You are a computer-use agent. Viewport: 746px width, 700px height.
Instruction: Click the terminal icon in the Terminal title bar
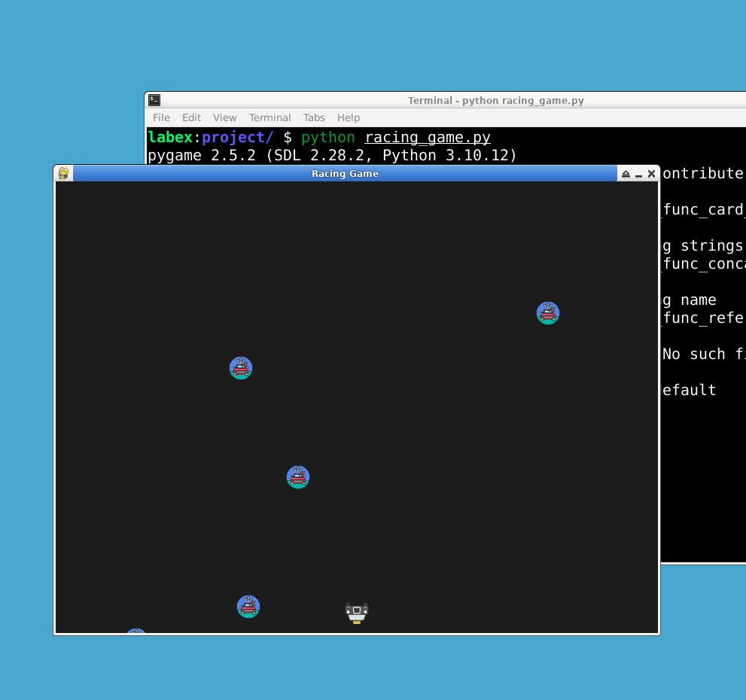click(x=154, y=100)
